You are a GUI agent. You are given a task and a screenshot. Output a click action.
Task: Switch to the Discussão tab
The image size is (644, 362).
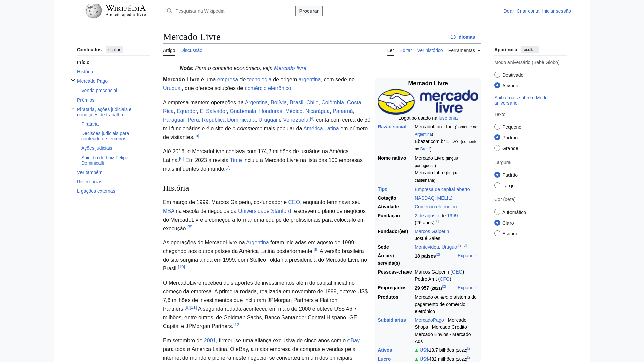pos(192,50)
